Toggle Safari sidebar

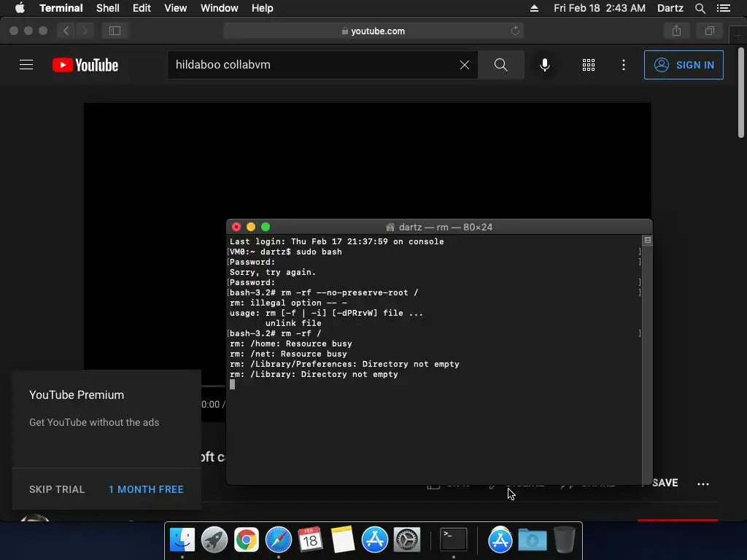(x=115, y=31)
